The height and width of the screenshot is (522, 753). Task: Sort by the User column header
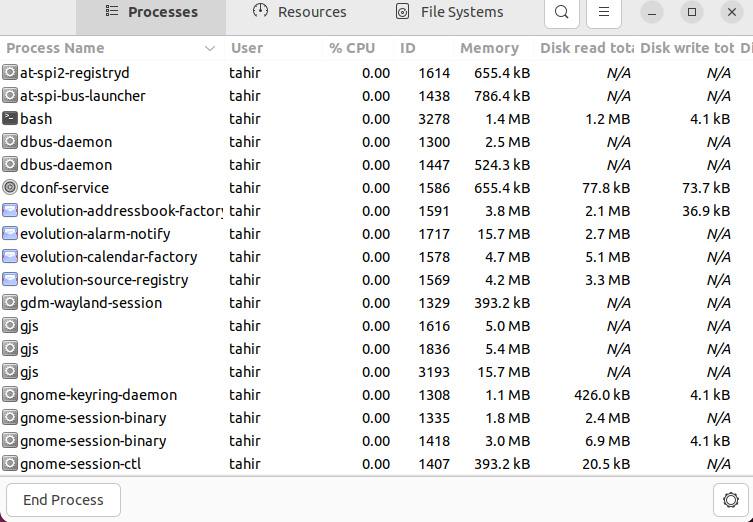[x=273, y=48]
